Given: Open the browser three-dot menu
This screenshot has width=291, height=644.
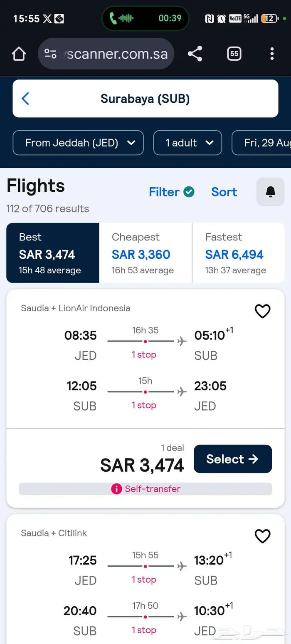Looking at the screenshot, I should coord(272,54).
